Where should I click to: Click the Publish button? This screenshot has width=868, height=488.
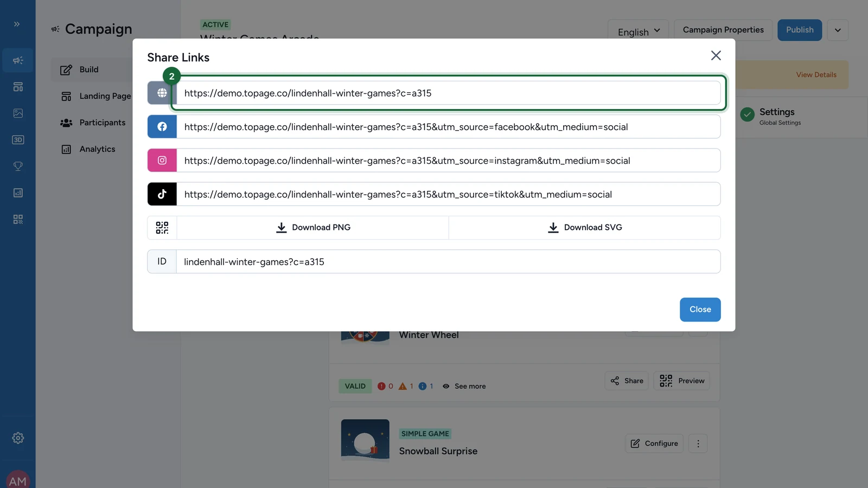pos(800,30)
